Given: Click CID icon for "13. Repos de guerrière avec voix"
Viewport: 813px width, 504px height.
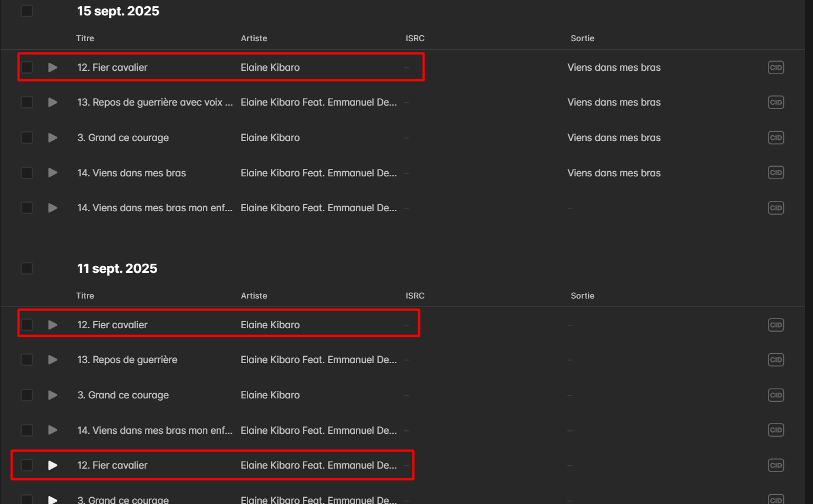Looking at the screenshot, I should tap(775, 103).
